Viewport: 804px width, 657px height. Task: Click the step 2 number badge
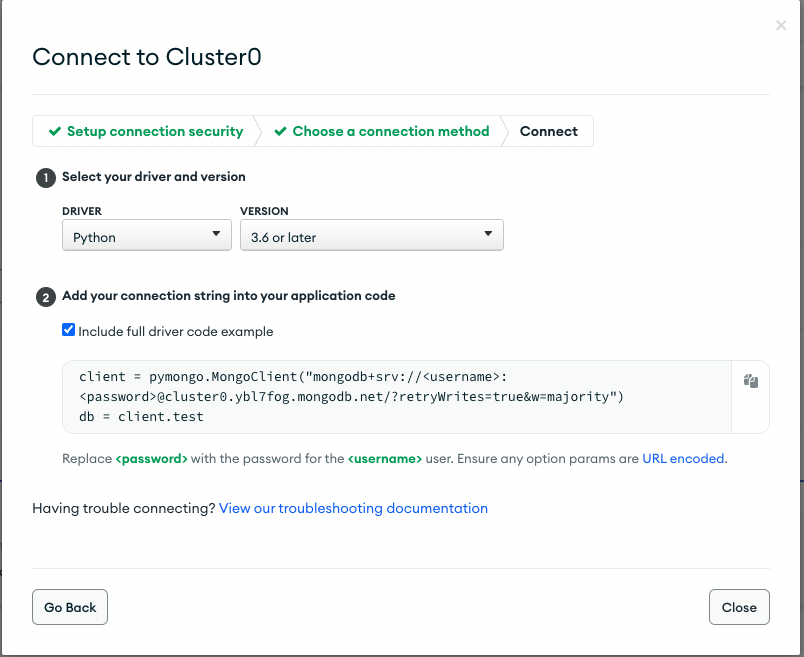pos(45,296)
